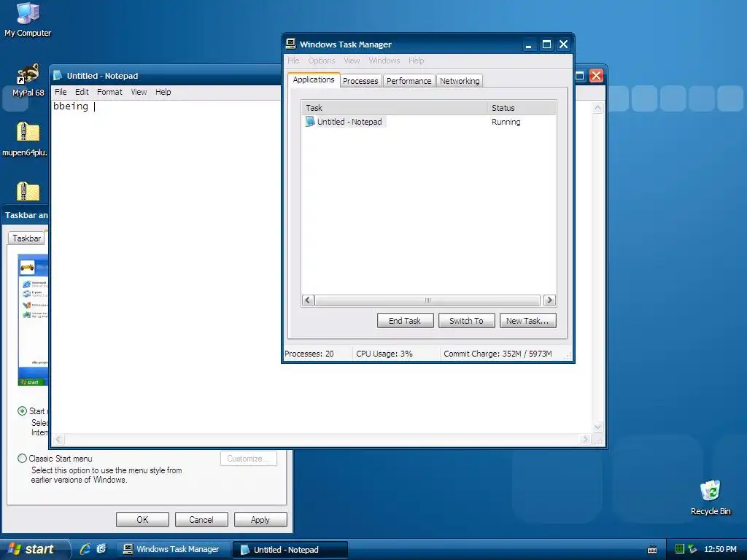
Task: Maximize the Task Manager window
Action: pyautogui.click(x=546, y=44)
